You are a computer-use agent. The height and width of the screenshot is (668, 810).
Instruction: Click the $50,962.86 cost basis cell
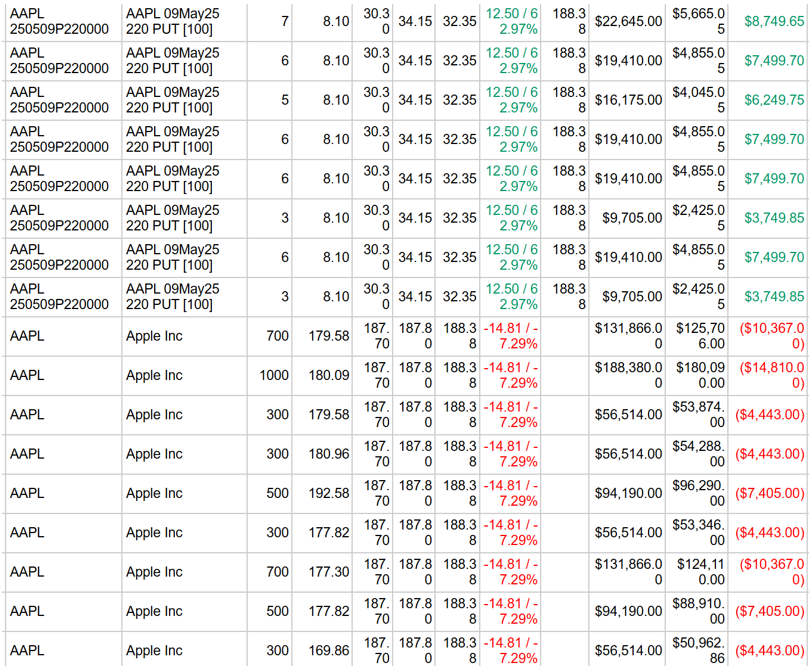click(x=698, y=651)
